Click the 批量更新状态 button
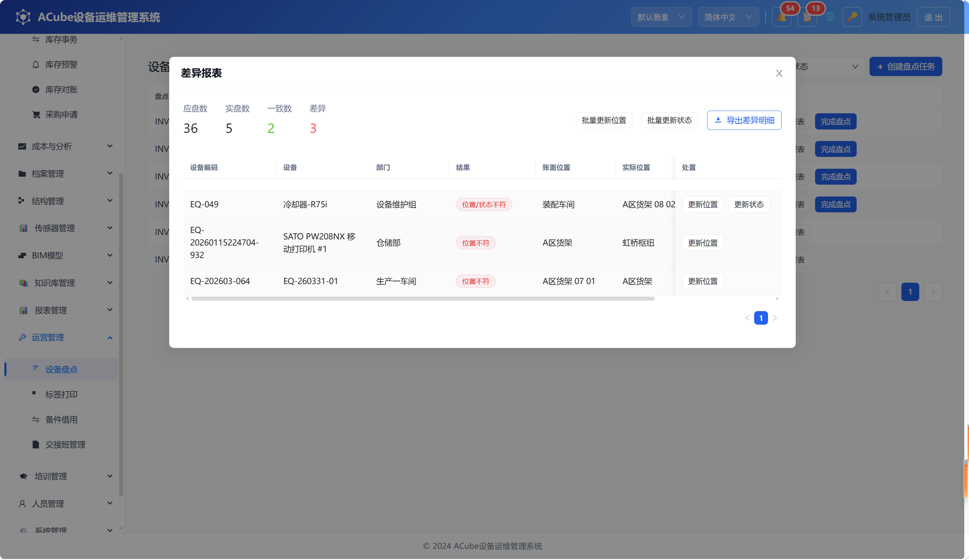Screen dimensions: 969x560 pyautogui.click(x=669, y=120)
